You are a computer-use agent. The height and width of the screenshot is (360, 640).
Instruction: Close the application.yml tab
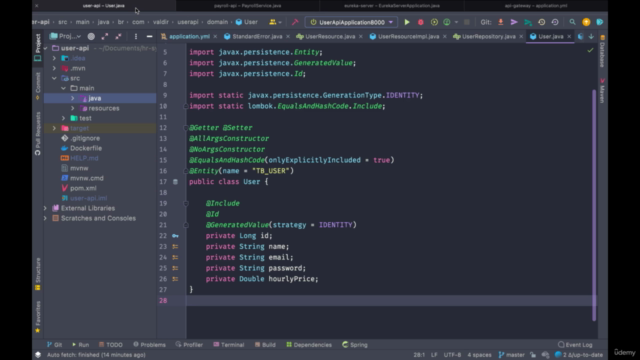point(215,36)
